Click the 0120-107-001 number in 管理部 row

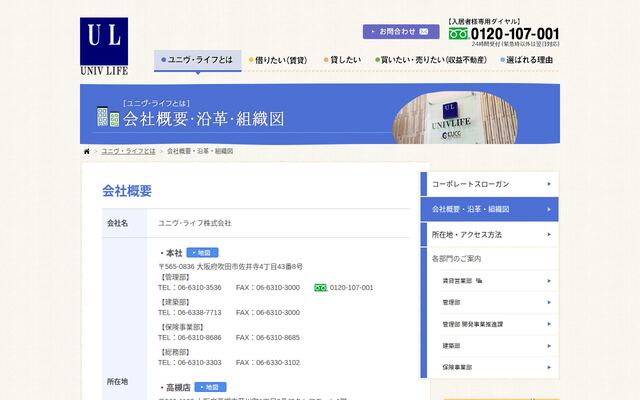[351, 288]
